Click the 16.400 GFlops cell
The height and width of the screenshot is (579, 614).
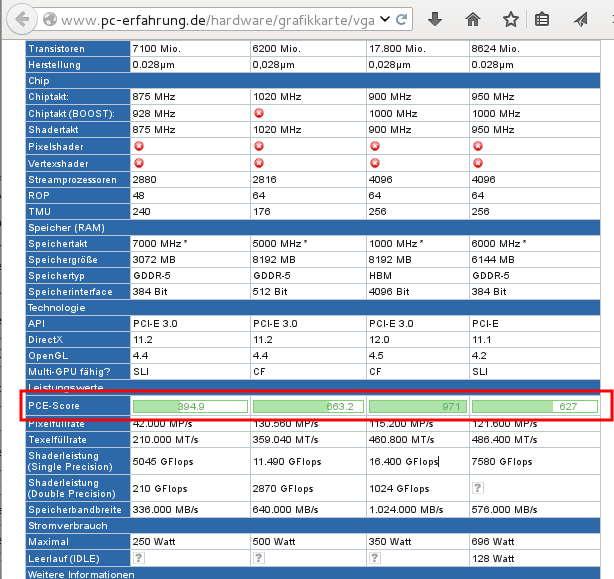(418, 461)
